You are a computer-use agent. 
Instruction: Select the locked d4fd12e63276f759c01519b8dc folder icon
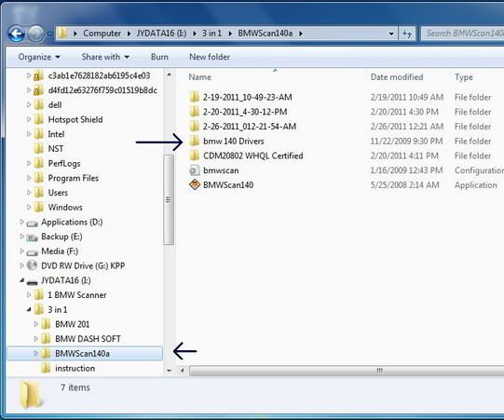coord(38,90)
